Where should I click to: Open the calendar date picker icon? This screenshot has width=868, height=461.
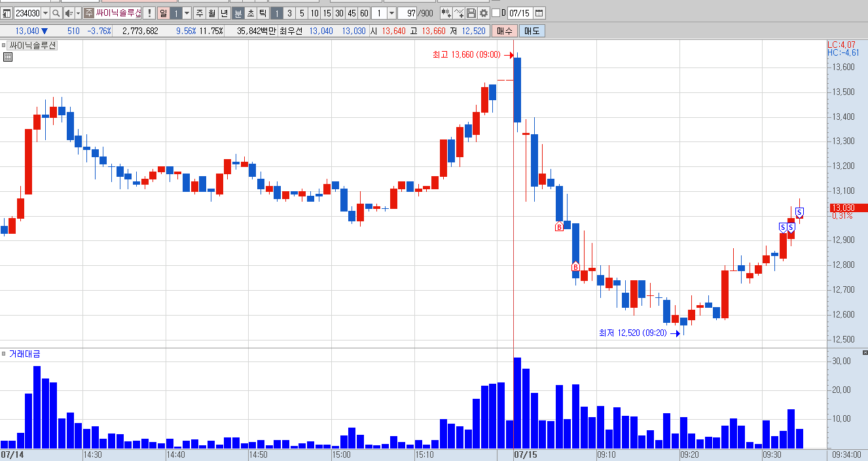(x=539, y=13)
